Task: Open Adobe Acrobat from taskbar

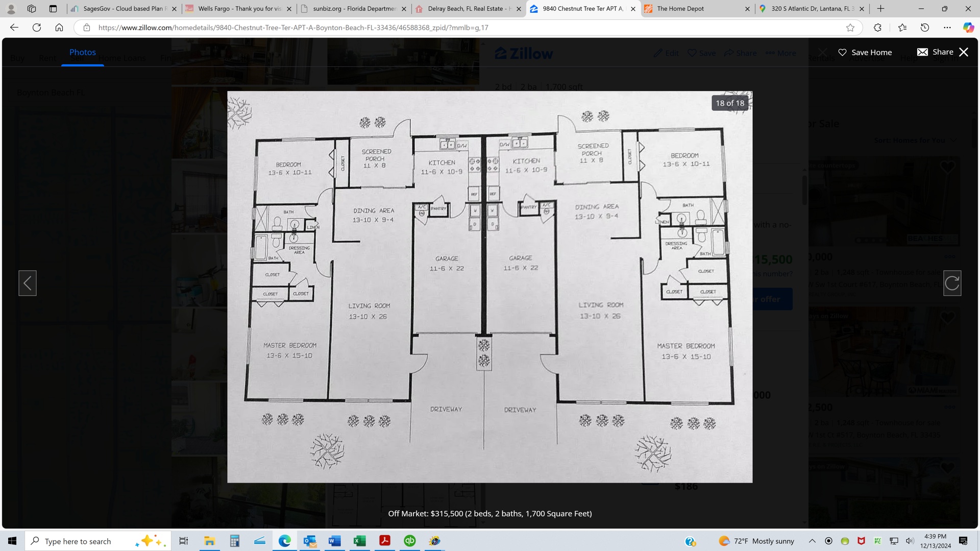Action: pos(385,541)
